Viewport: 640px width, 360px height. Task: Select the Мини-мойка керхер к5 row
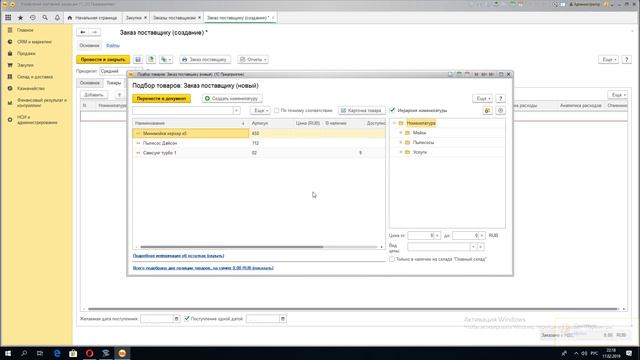tap(259, 133)
